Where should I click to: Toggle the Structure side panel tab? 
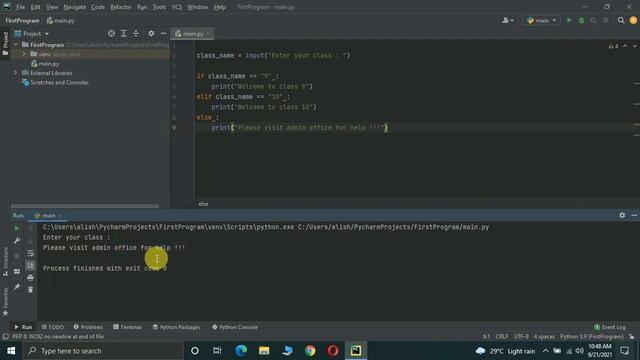coord(5,262)
